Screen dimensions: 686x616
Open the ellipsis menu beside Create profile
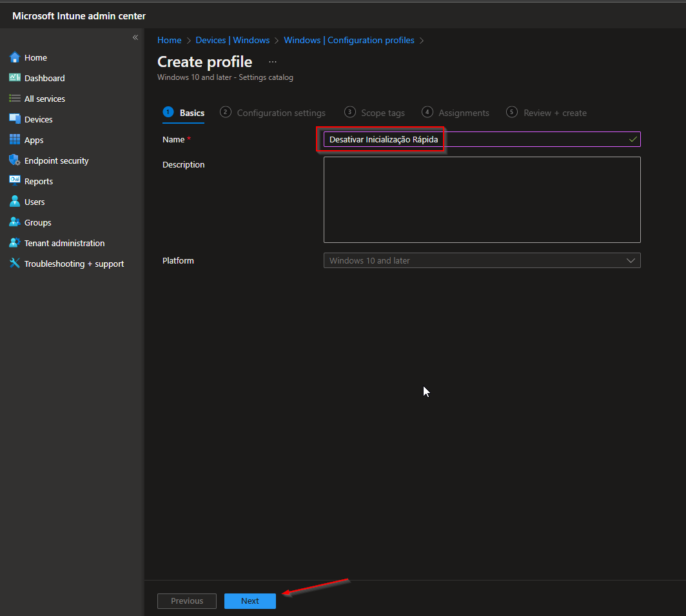[273, 62]
